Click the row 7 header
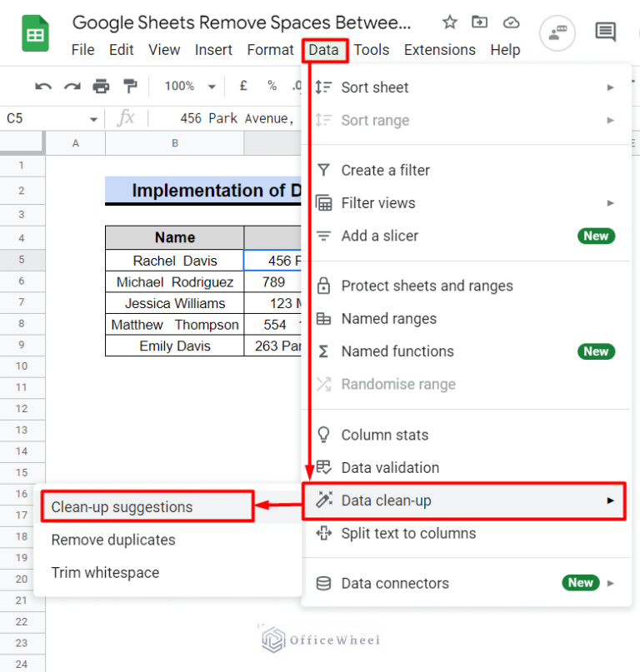 22,303
